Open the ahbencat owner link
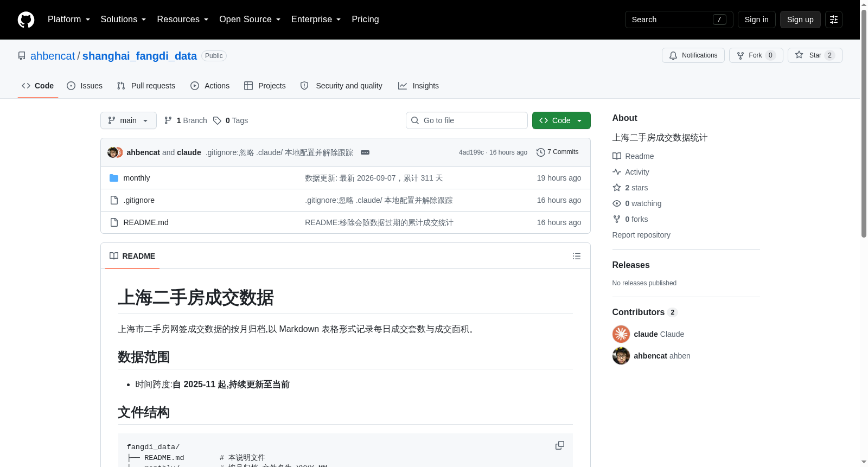Screen dimensions: 868x467 pos(53,56)
